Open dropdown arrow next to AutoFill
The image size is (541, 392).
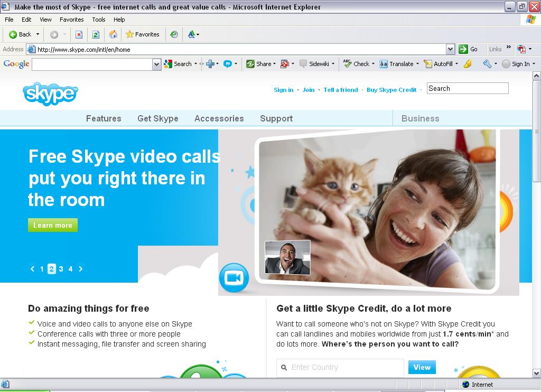tap(456, 64)
